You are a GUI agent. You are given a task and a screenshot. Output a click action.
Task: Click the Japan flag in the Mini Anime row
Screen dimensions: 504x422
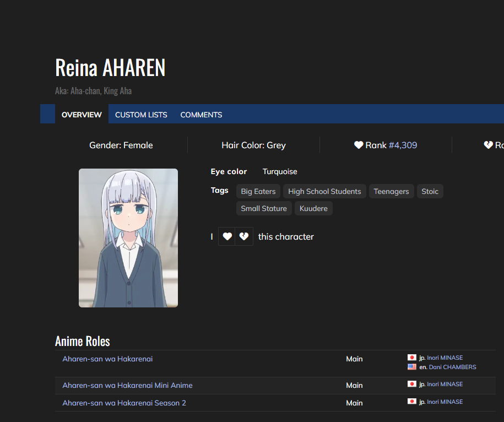pyautogui.click(x=411, y=384)
